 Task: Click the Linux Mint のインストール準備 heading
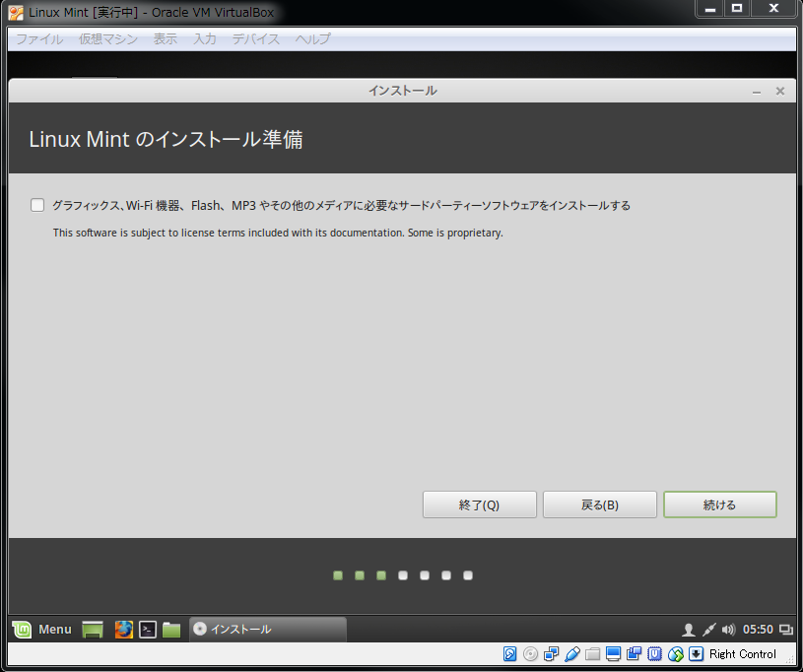click(x=166, y=139)
